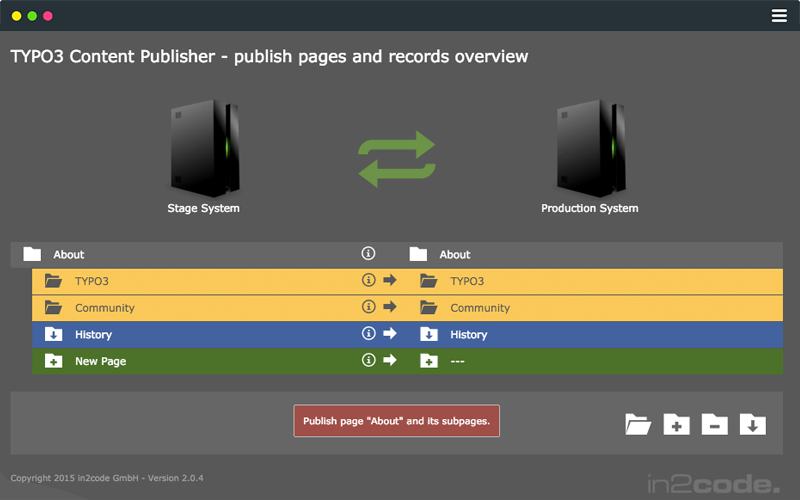Show info for the New Page row
Image resolution: width=800 pixels, height=500 pixels.
click(x=368, y=360)
